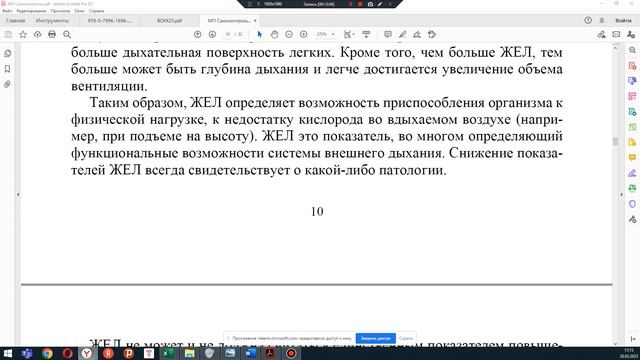Image resolution: width=640 pixels, height=360 pixels.
Task: Add bookmark with the star icon
Action: 23,35
